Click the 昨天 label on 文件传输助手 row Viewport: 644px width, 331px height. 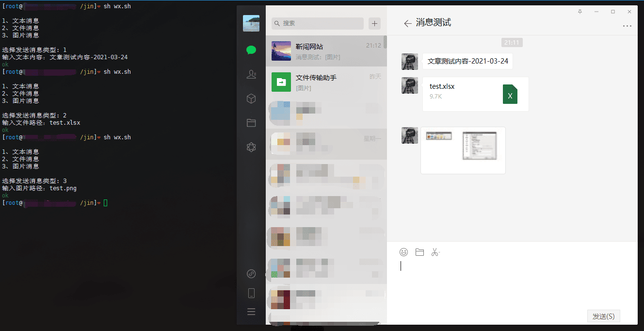pos(375,77)
